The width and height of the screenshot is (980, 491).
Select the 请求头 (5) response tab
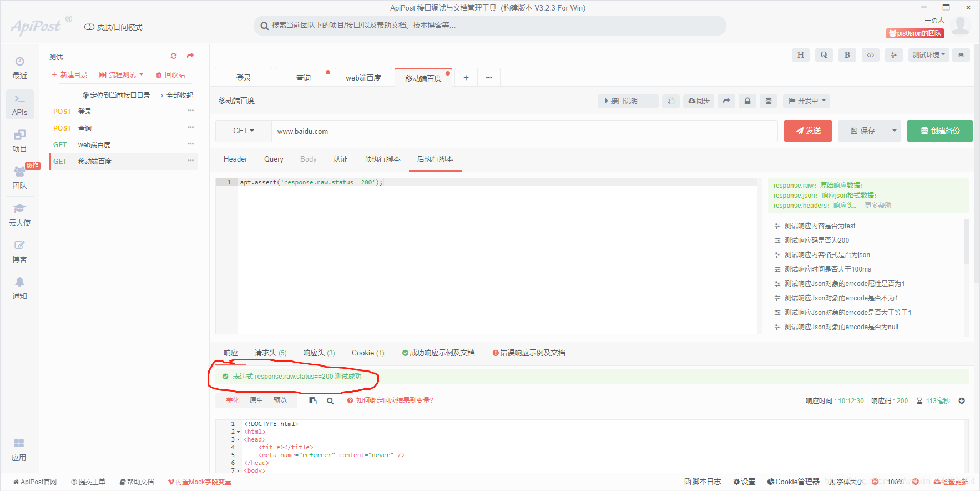271,353
